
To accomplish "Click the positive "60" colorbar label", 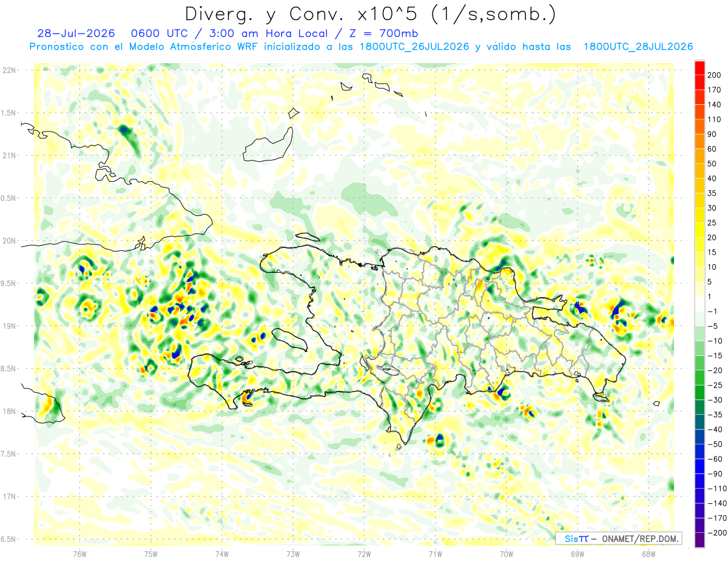I will point(713,149).
